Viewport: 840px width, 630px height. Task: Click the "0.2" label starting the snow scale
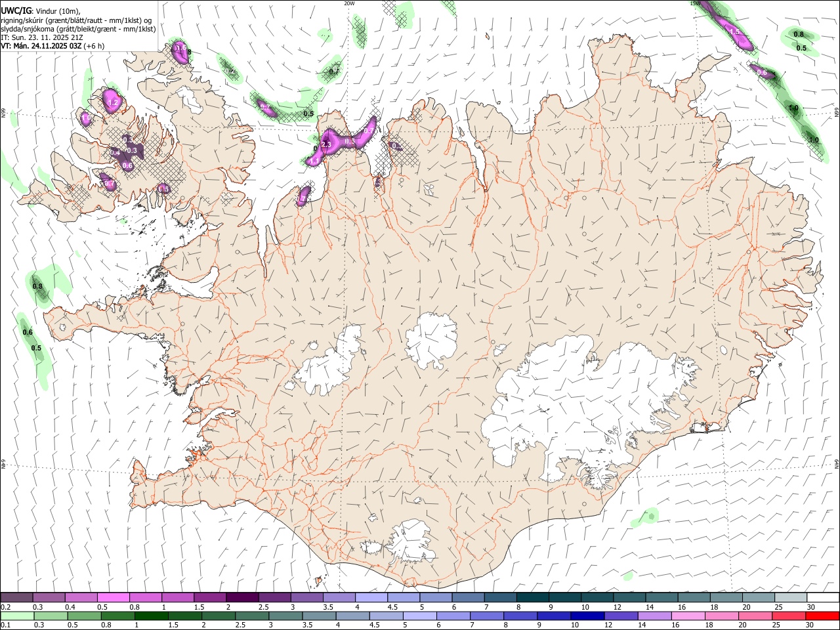pyautogui.click(x=5, y=607)
